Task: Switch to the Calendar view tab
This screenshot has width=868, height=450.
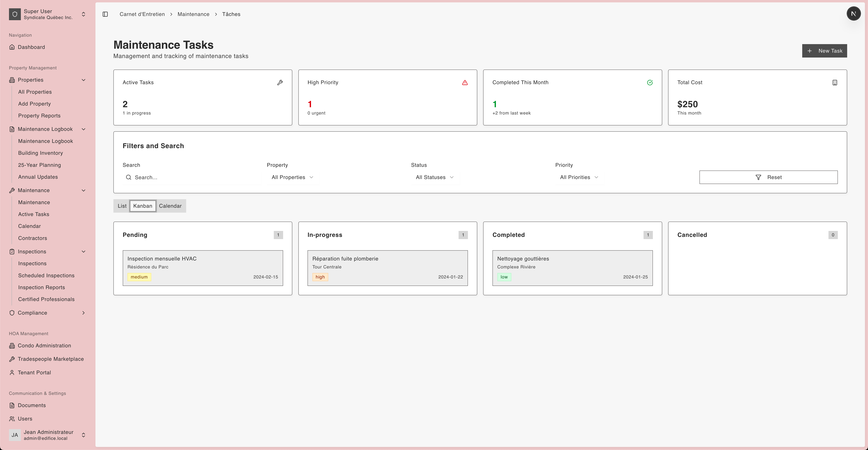Action: [x=170, y=206]
